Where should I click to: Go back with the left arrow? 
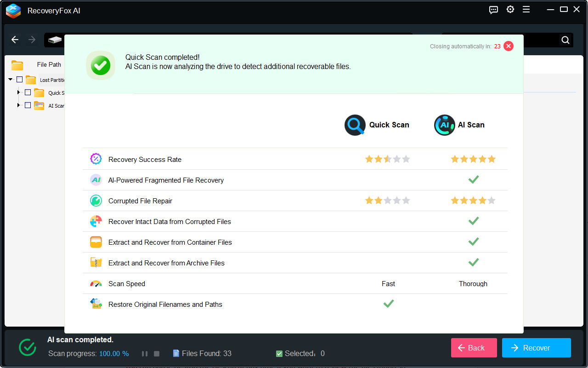[15, 40]
